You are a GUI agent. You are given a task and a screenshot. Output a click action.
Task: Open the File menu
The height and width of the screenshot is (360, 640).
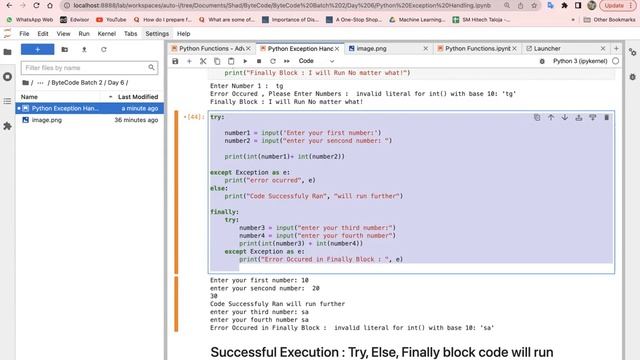pos(24,34)
